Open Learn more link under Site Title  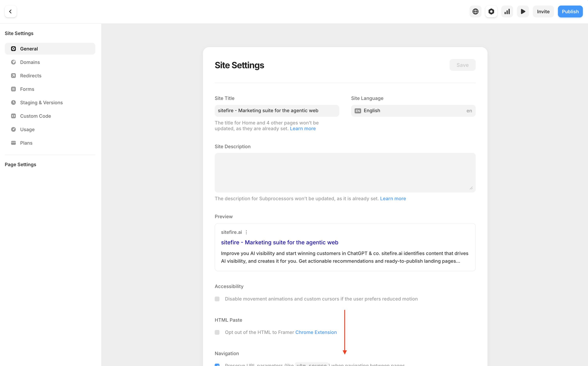303,129
